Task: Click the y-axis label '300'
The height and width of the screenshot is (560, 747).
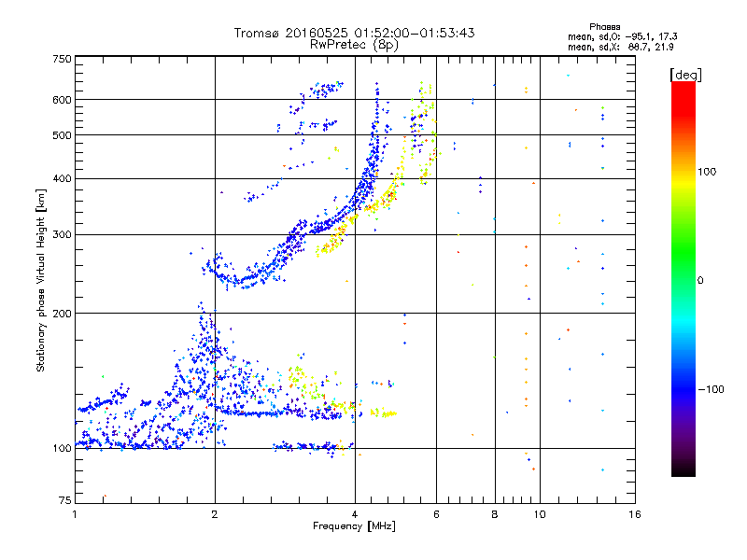Action: pos(63,235)
